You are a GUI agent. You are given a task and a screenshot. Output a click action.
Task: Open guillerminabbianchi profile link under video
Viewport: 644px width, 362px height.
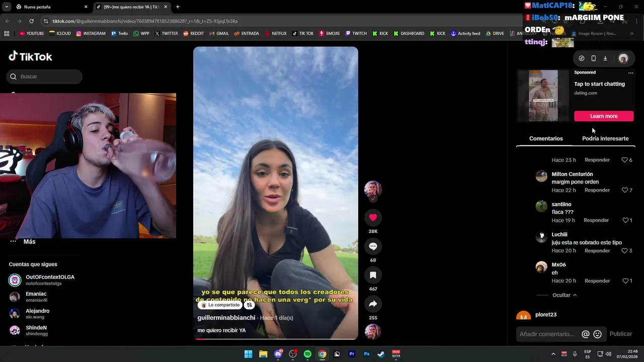(x=226, y=318)
